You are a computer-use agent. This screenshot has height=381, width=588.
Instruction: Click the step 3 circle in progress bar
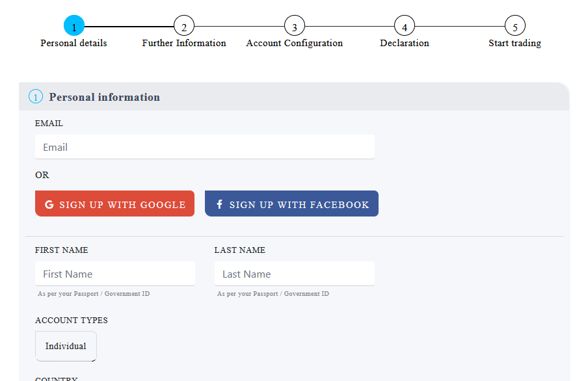click(295, 27)
